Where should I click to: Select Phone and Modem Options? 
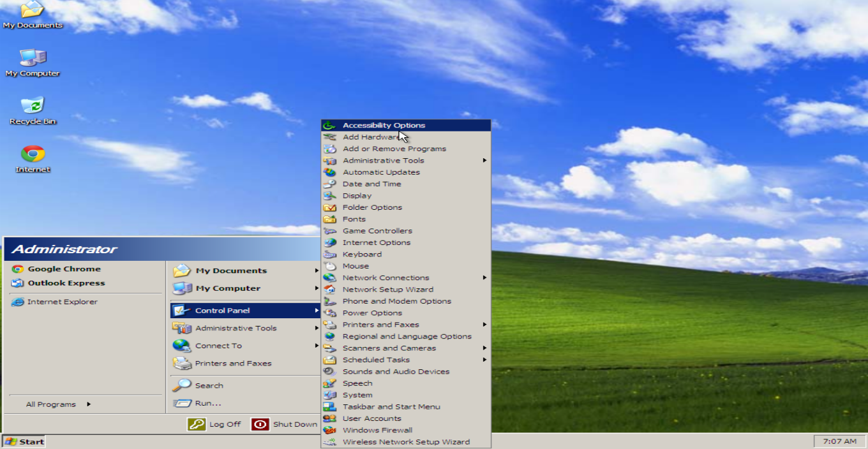tap(406, 301)
